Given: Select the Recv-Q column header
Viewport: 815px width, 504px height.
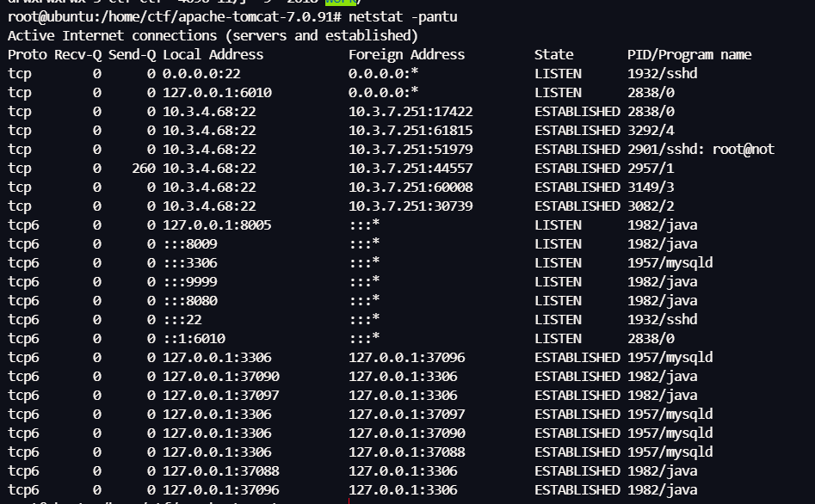Looking at the screenshot, I should (x=77, y=55).
